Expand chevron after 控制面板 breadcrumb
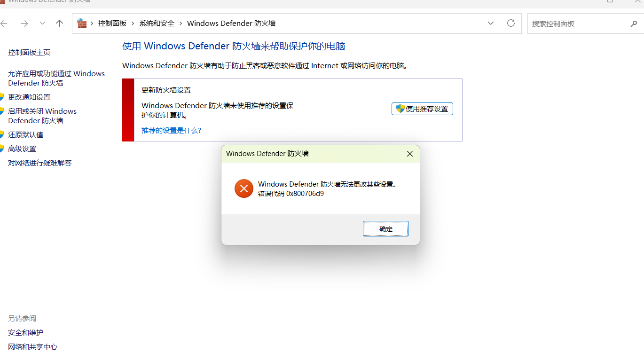This screenshot has width=644, height=353. click(x=133, y=24)
